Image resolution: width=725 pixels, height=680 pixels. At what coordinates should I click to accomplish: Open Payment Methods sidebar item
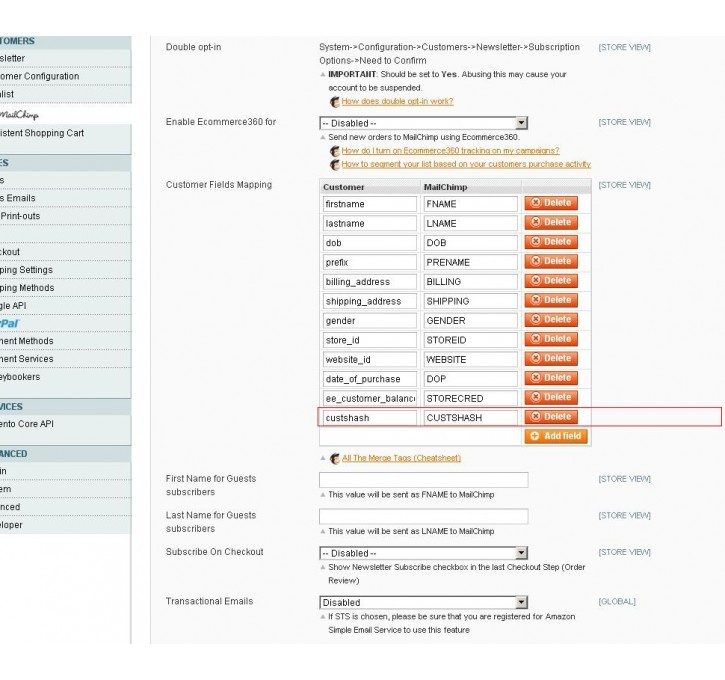point(65,341)
